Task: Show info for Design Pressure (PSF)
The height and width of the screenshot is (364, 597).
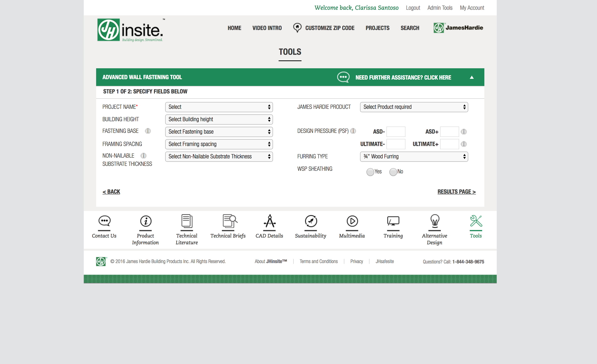Action: (353, 131)
